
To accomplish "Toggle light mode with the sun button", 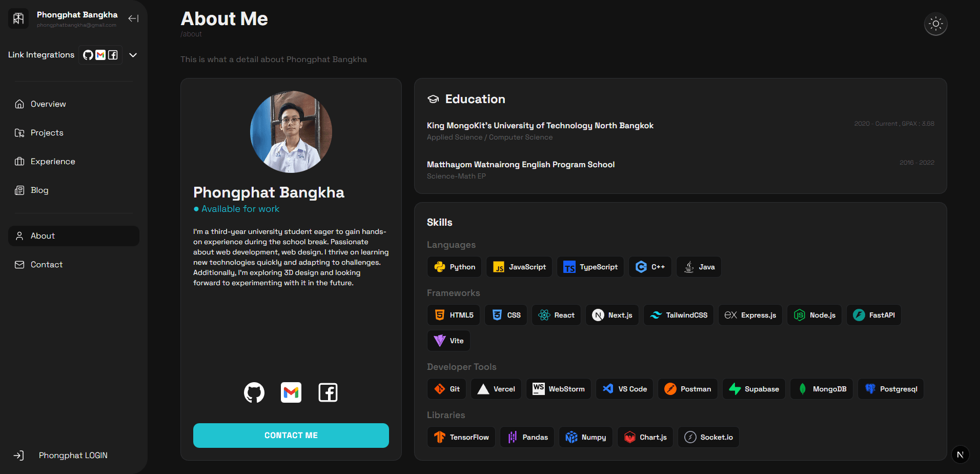I will (x=935, y=24).
